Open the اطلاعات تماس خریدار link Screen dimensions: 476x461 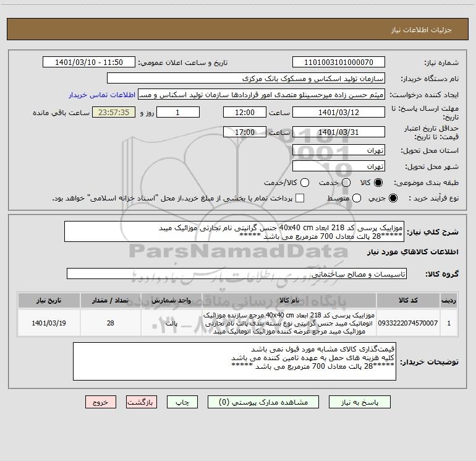click(102, 95)
